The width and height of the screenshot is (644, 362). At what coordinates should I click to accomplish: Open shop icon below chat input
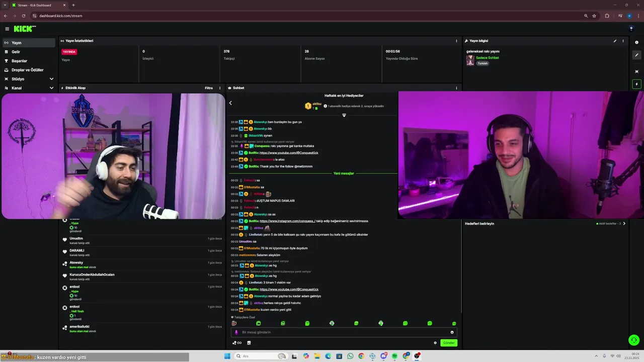coord(249,343)
